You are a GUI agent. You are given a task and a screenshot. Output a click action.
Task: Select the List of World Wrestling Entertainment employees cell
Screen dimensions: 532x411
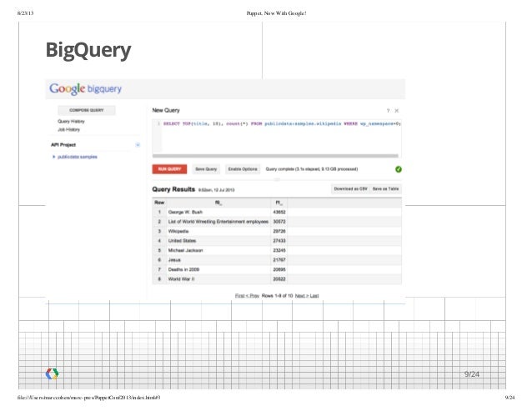[x=218, y=222]
